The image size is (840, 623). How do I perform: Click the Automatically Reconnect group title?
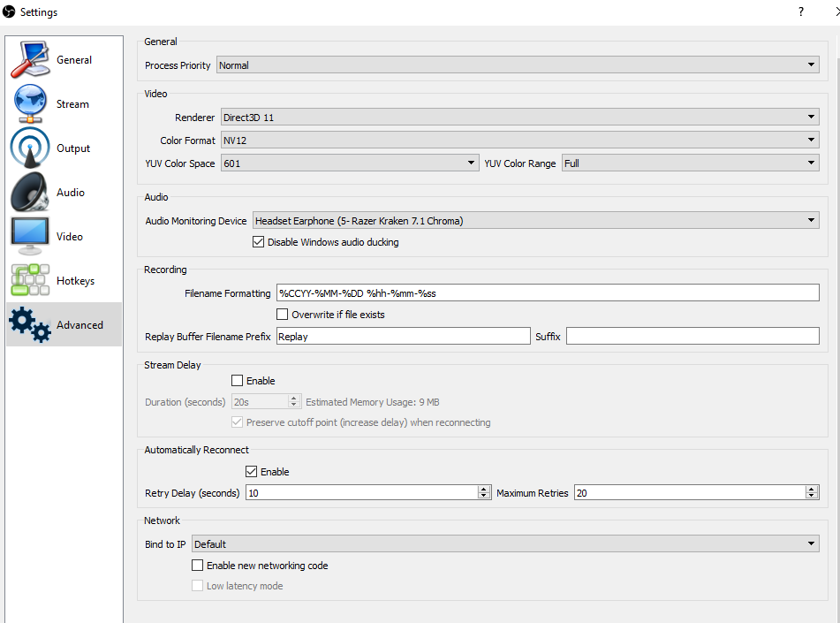[x=196, y=450]
